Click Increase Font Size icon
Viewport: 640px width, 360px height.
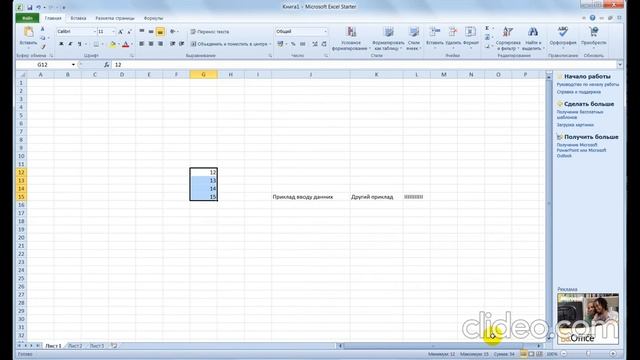(x=120, y=31)
